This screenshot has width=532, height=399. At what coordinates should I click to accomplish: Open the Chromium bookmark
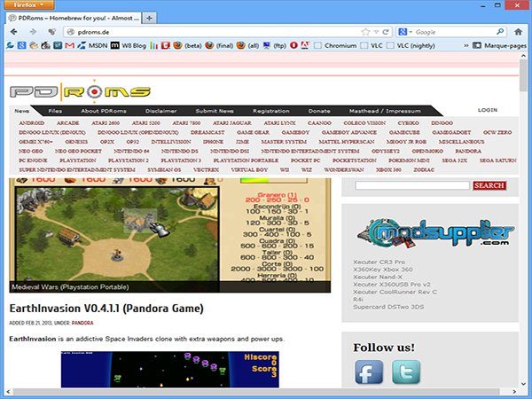click(x=335, y=45)
